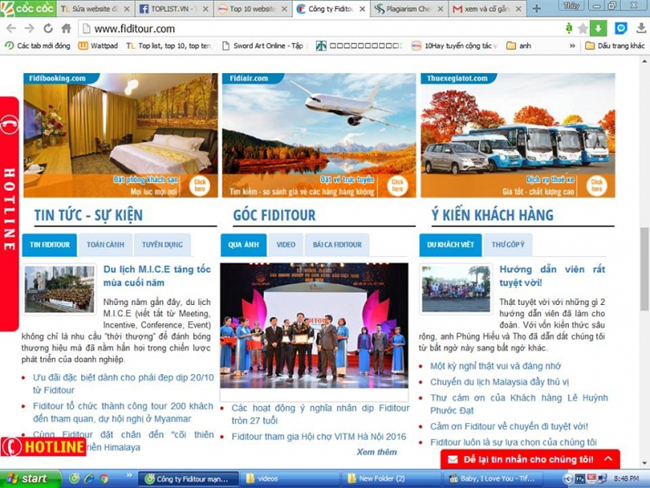Viewport: 650px width, 488px height.
Task: Select the TOÀN CẢNH tab
Action: pyautogui.click(x=105, y=245)
